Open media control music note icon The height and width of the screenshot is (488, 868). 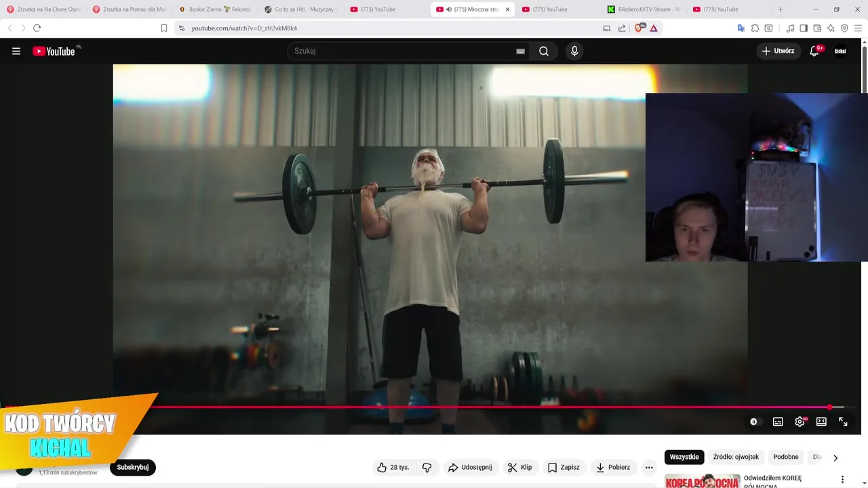pyautogui.click(x=790, y=28)
